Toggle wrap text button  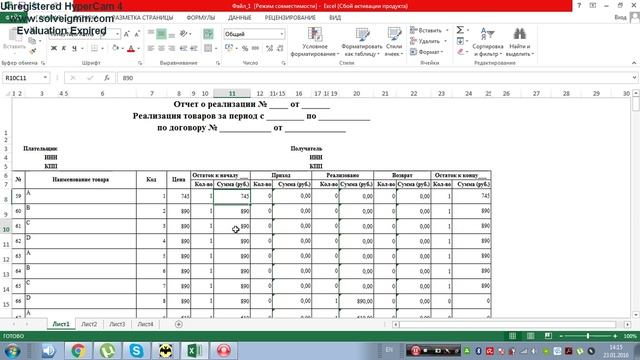(208, 34)
